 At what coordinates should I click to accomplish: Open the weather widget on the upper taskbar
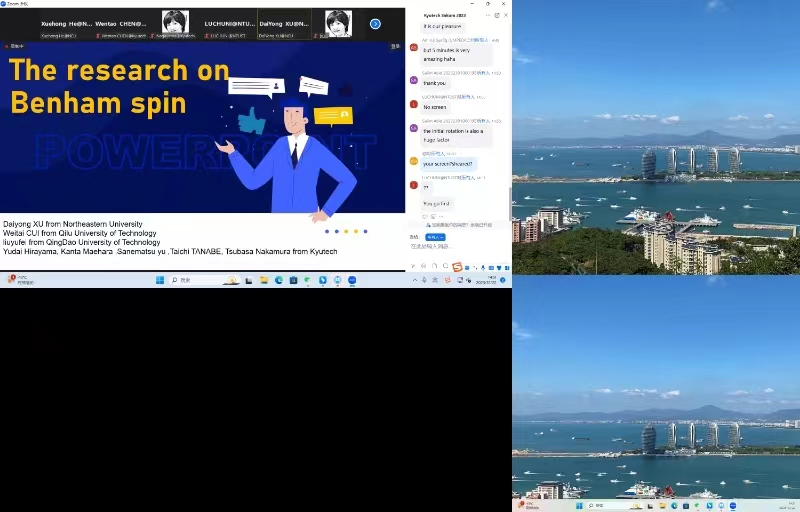20,279
